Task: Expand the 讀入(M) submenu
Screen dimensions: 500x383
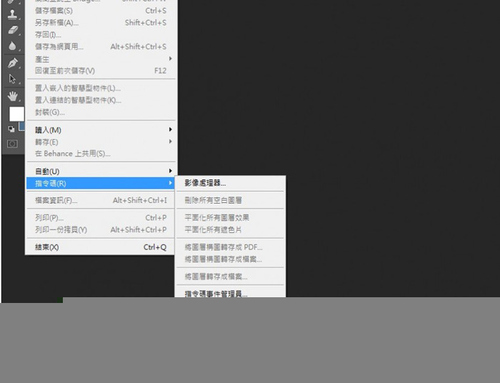Action: (101, 130)
